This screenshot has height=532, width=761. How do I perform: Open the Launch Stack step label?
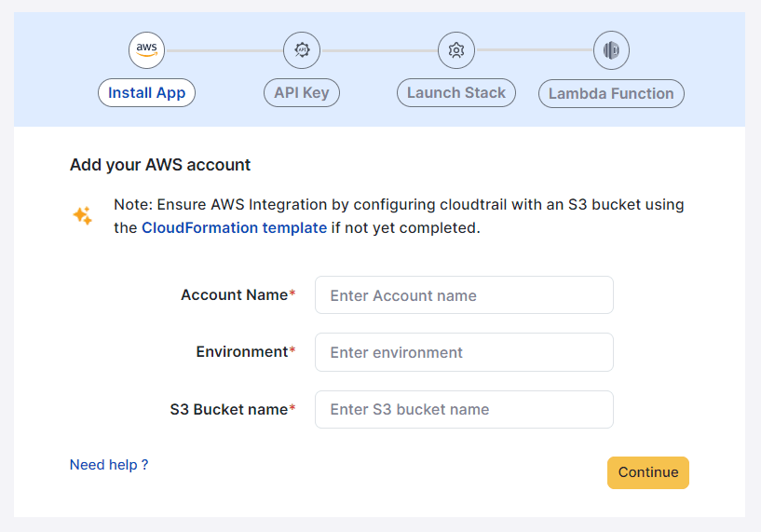click(455, 93)
